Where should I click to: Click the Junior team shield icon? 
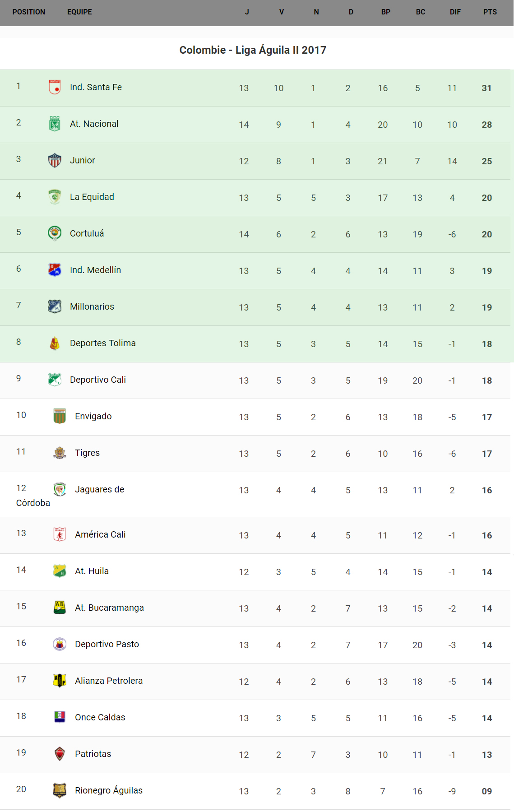pyautogui.click(x=55, y=160)
